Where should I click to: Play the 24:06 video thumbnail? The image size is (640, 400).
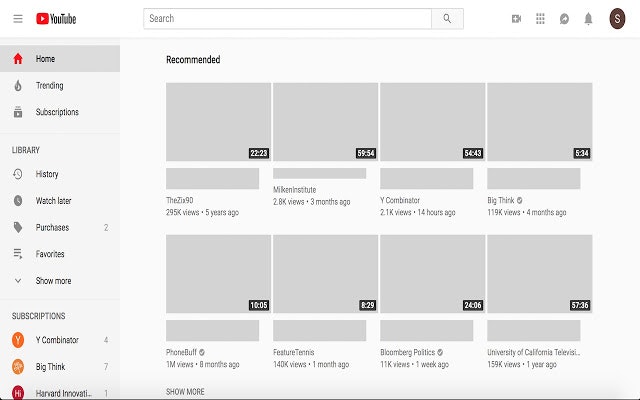click(433, 274)
